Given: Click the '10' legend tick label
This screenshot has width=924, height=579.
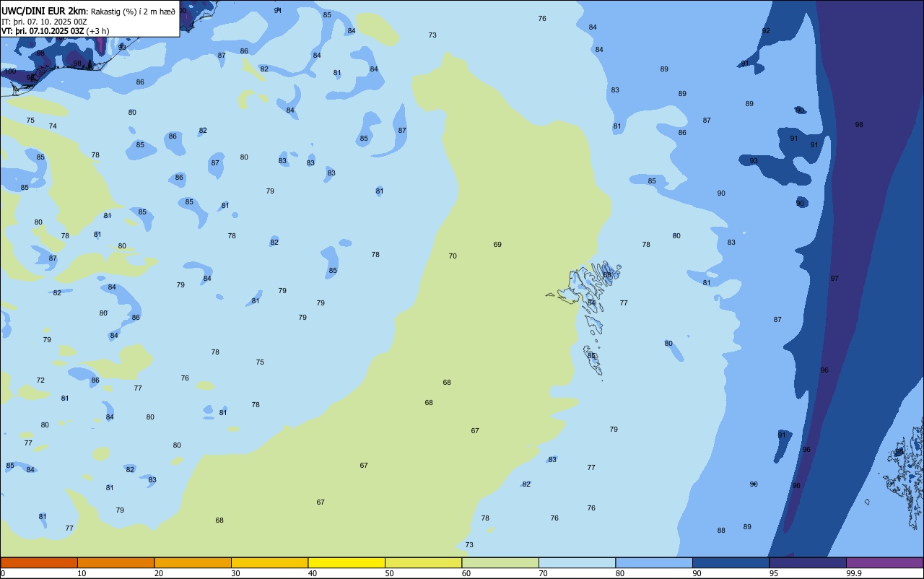Looking at the screenshot, I should (x=82, y=573).
